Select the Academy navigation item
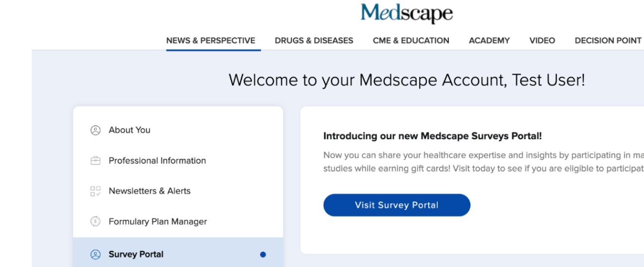This screenshot has height=267, width=644. [x=489, y=41]
